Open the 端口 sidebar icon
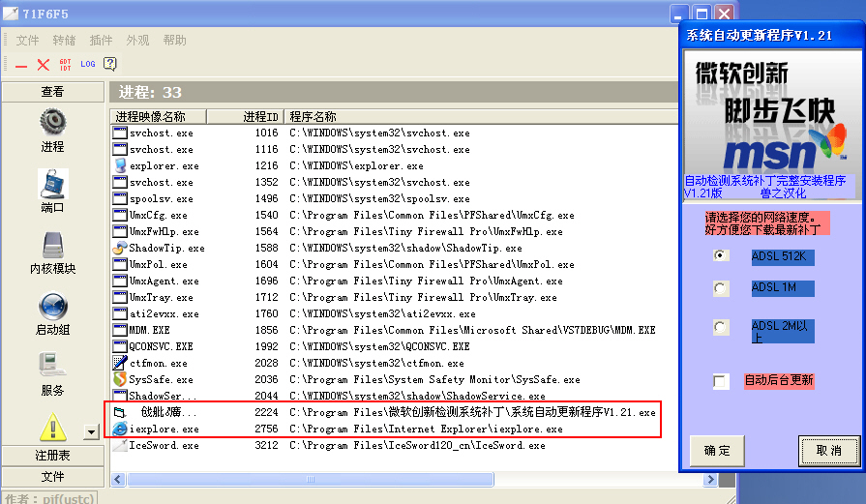This screenshot has width=866, height=504. pos(53,184)
